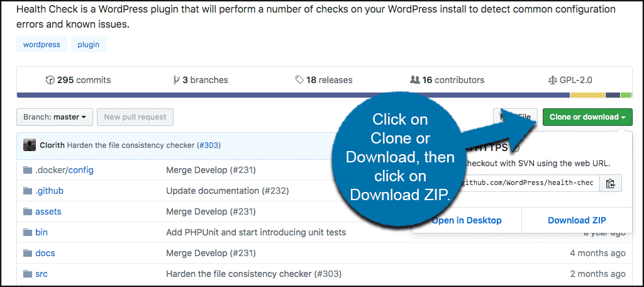The width and height of the screenshot is (644, 287).
Task: Click the purple PHP language bar segment
Action: point(293,96)
